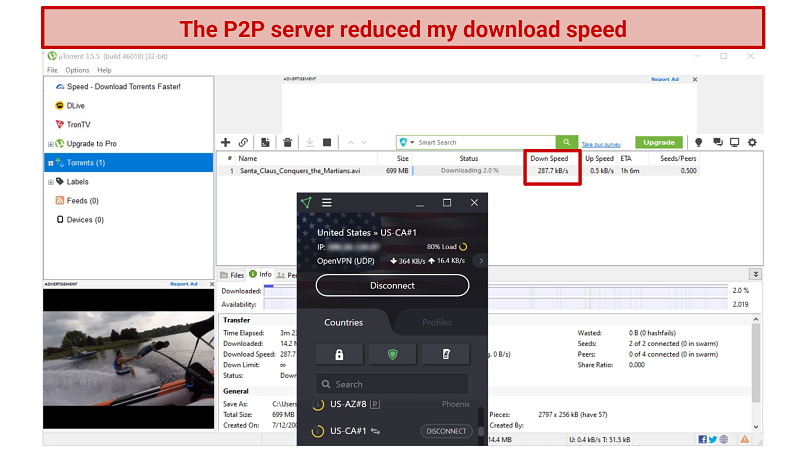Screen dimensions: 806x453
Task: Click the green Upgrade button
Action: coord(658,142)
